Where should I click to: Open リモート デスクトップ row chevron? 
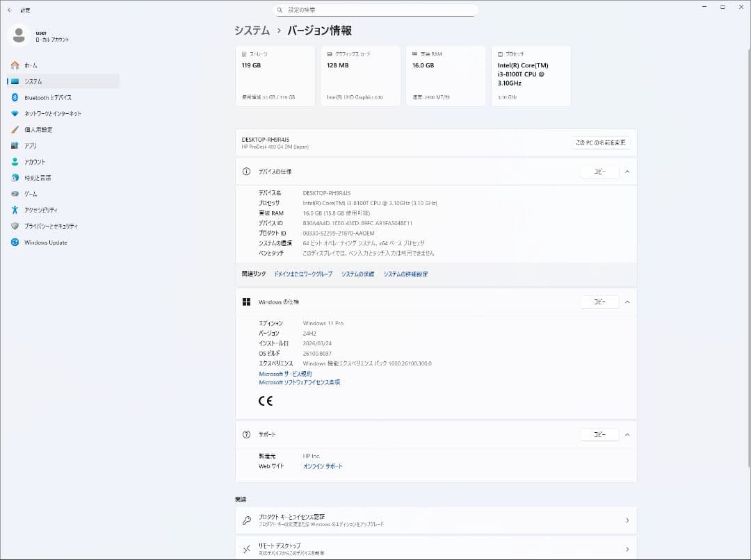point(627,550)
